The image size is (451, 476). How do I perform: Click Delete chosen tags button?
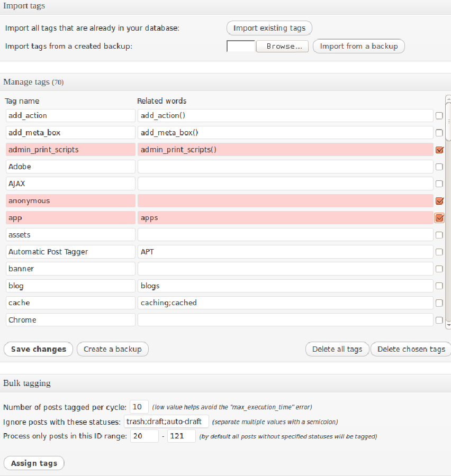[411, 349]
